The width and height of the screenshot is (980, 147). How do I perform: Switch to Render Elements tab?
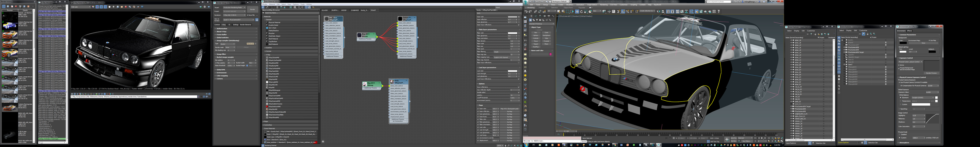245,25
